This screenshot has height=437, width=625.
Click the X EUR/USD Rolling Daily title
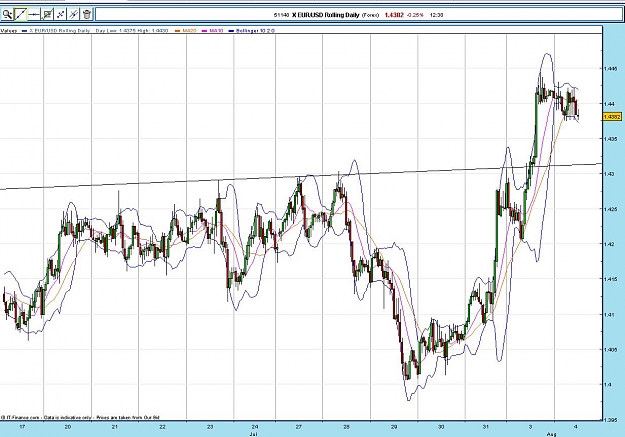pyautogui.click(x=325, y=15)
